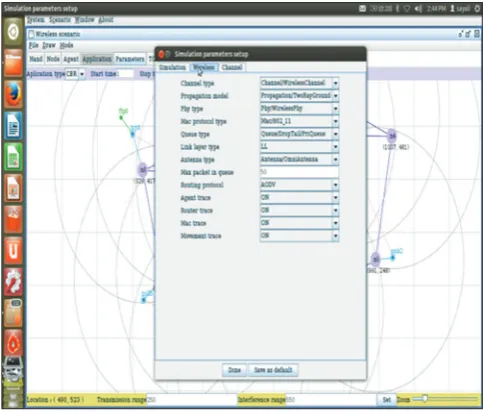
Task: Expand the Queue type dropdown
Action: [299, 134]
